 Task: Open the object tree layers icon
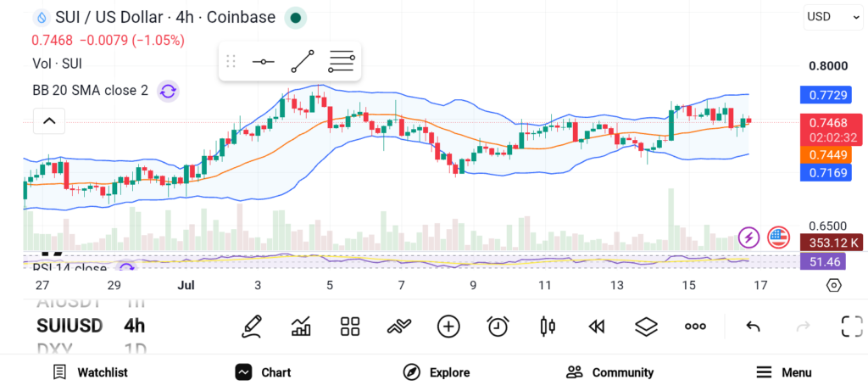coord(646,327)
